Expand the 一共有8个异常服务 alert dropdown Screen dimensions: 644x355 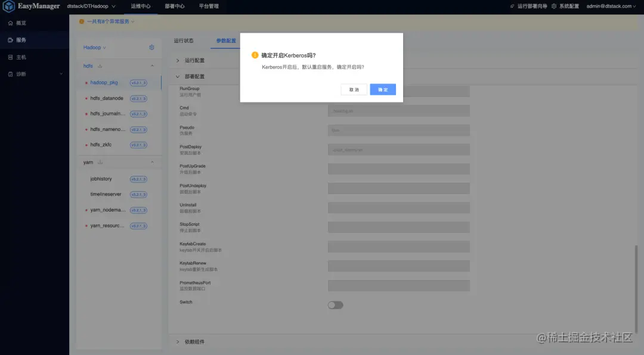click(x=110, y=21)
